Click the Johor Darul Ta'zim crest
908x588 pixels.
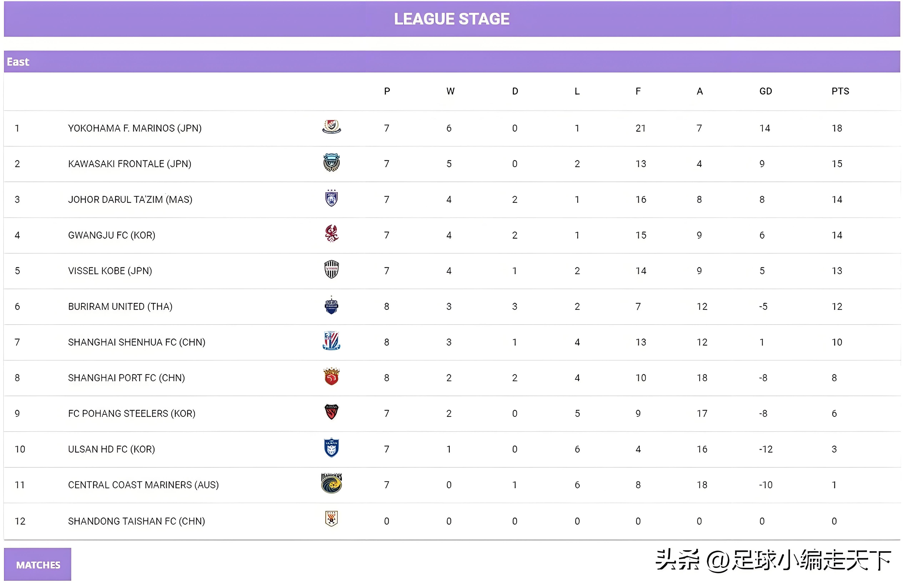pos(331,198)
